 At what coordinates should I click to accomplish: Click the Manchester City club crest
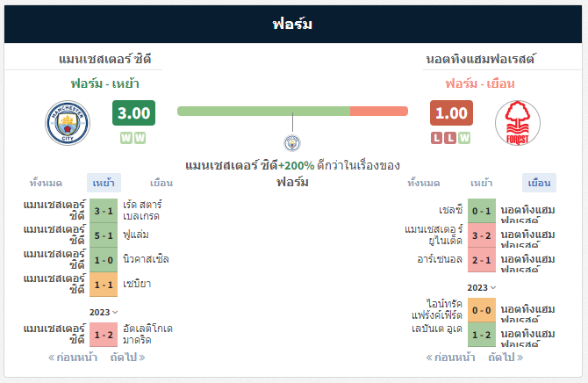click(x=68, y=123)
